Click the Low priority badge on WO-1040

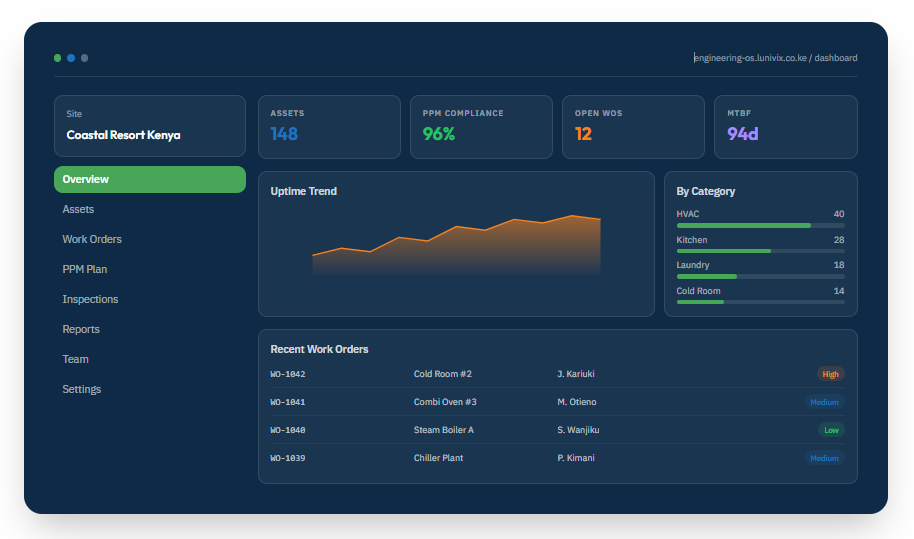tap(831, 430)
